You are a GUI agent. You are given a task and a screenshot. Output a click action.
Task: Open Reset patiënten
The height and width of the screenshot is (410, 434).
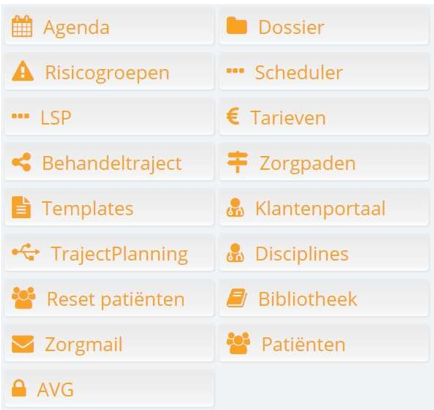pos(109,298)
